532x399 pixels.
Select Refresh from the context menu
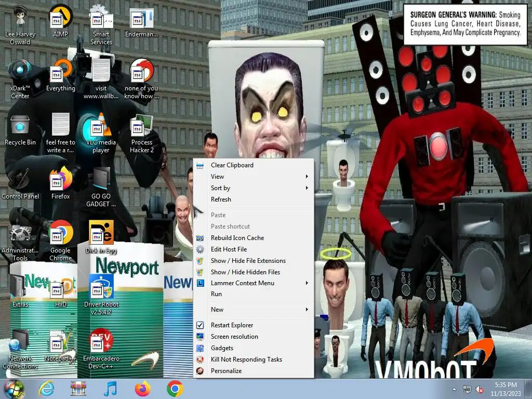(253, 199)
